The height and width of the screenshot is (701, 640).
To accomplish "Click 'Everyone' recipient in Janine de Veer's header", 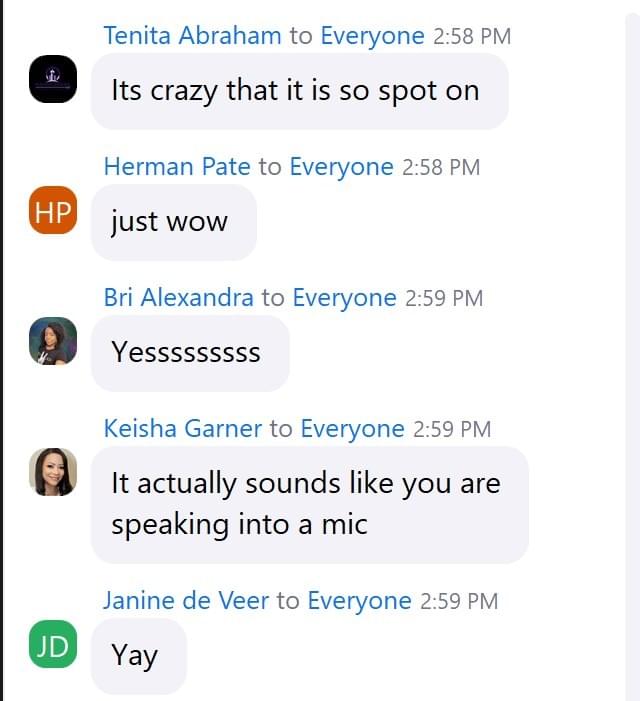I will point(359,600).
